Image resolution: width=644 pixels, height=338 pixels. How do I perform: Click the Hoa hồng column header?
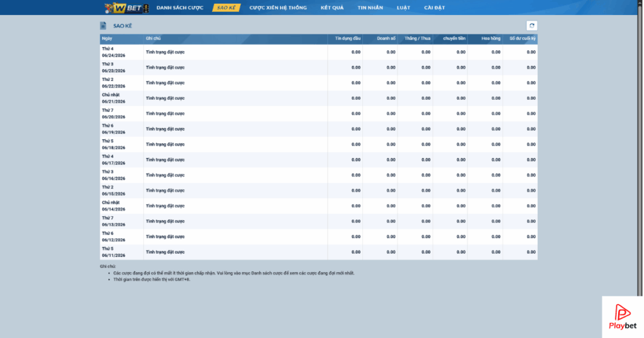485,38
